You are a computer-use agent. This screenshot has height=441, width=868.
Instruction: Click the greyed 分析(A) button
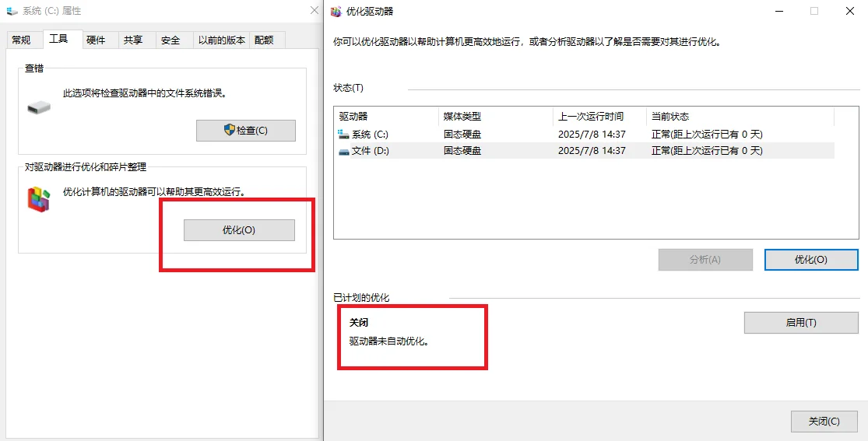click(x=705, y=260)
